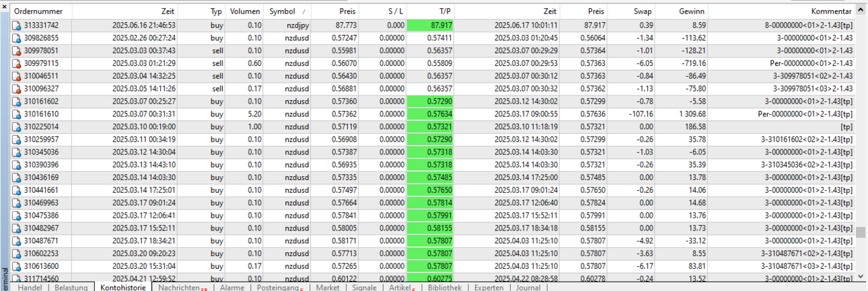Click the order icon for 310345036

17,152
